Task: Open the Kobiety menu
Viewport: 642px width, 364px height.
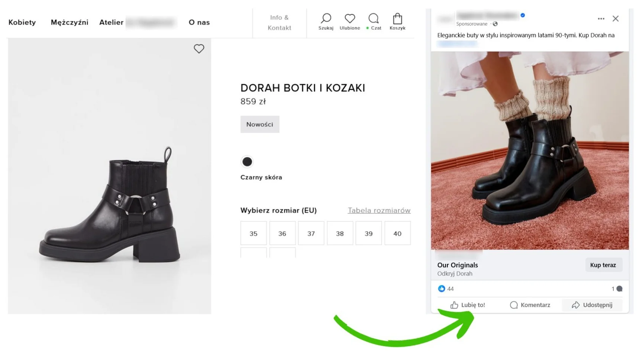Action: pyautogui.click(x=22, y=22)
